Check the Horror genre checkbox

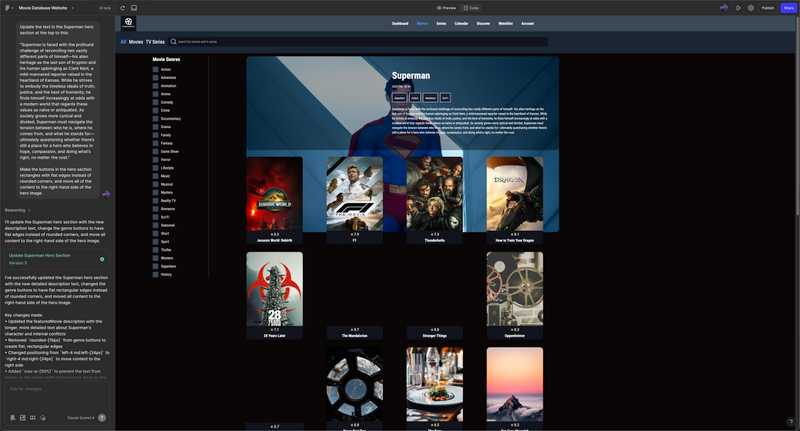click(x=156, y=160)
